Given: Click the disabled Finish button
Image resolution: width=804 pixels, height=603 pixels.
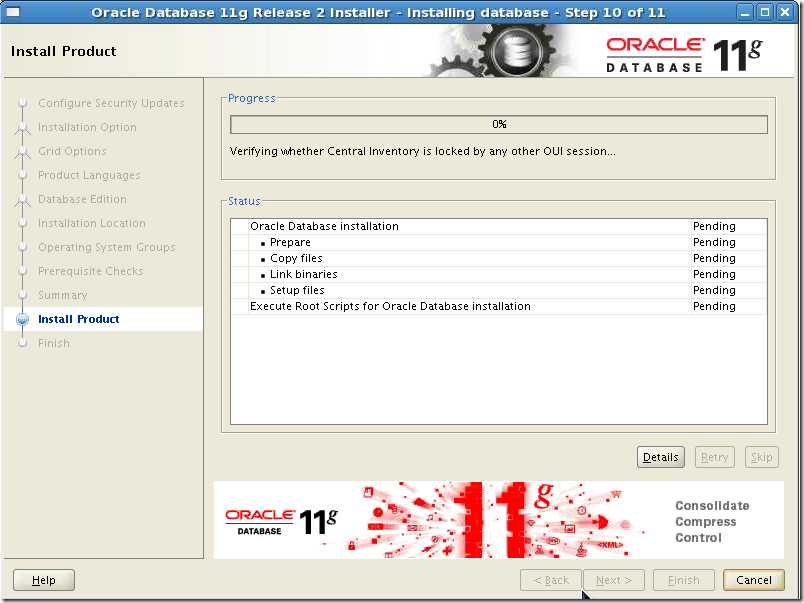Looking at the screenshot, I should coord(684,580).
